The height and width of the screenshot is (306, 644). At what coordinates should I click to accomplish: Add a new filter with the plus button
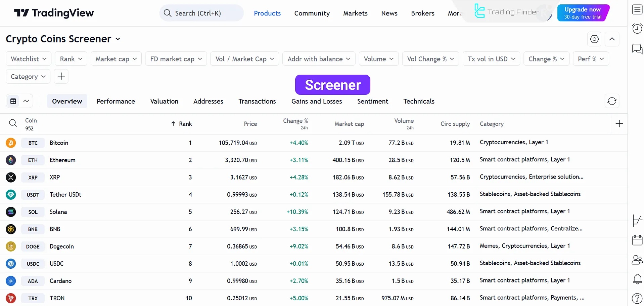(x=61, y=76)
